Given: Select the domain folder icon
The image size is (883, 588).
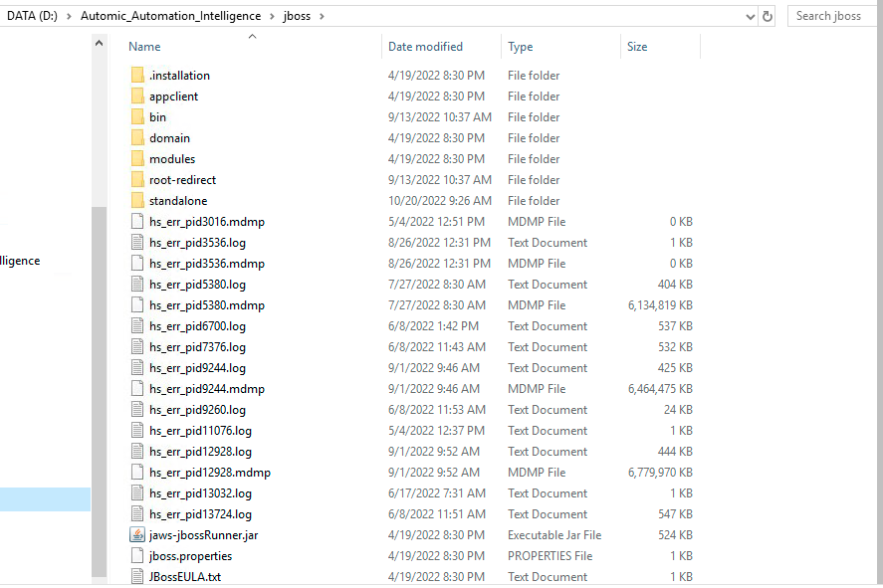Looking at the screenshot, I should pyautogui.click(x=137, y=138).
